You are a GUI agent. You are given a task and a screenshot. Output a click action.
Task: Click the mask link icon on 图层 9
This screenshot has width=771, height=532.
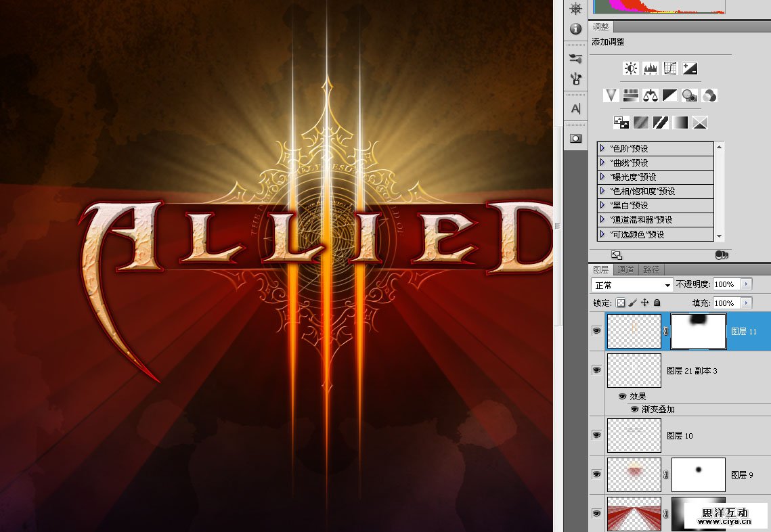(666, 474)
